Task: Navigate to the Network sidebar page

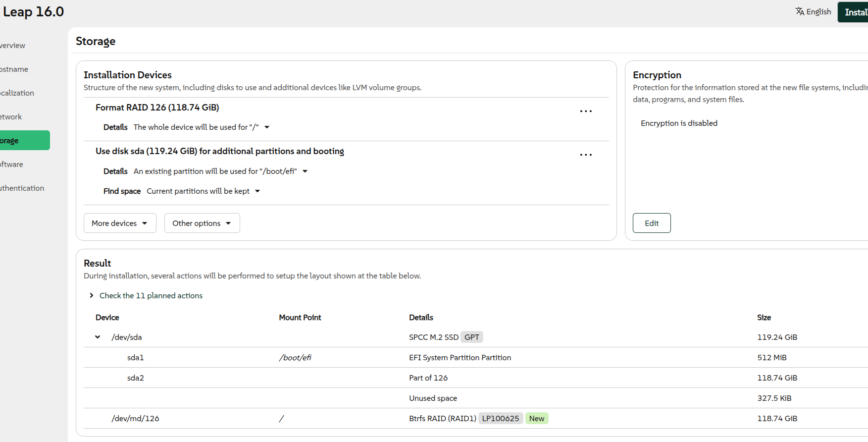Action: point(11,117)
